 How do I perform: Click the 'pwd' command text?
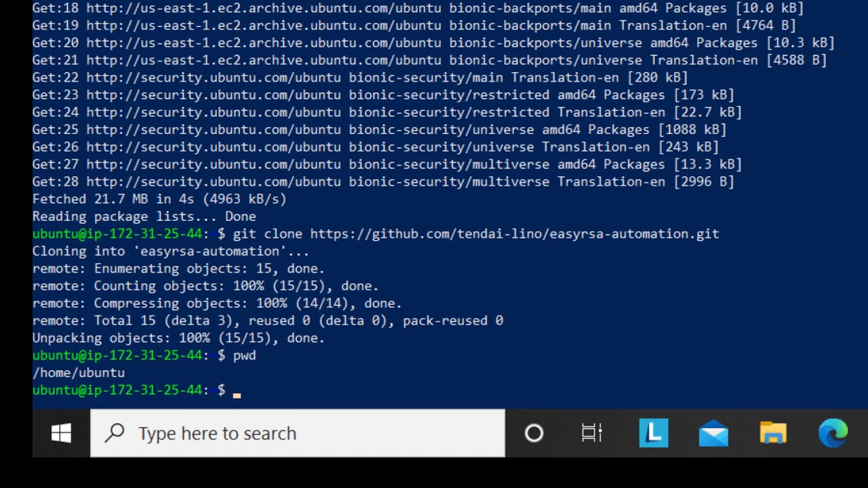coord(244,356)
